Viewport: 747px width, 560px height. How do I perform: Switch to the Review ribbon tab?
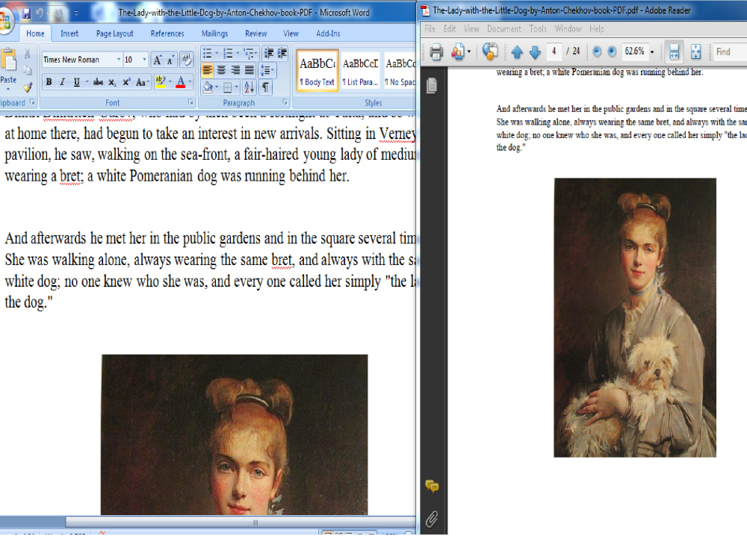(255, 34)
